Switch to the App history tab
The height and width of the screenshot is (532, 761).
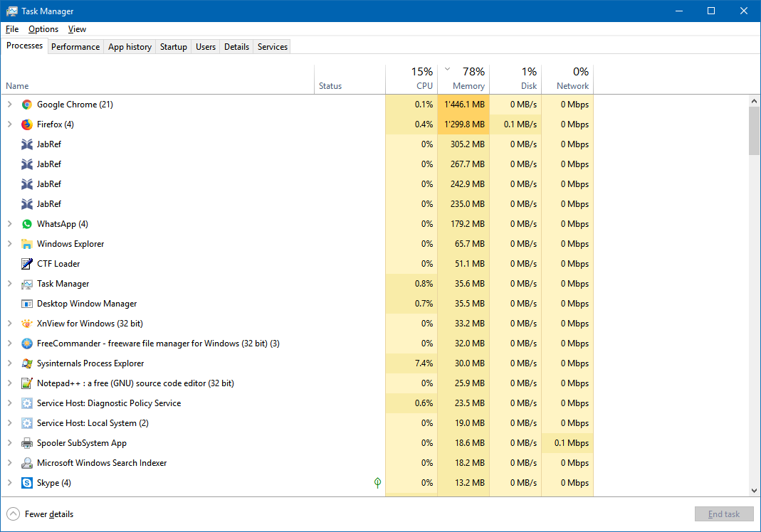(130, 46)
